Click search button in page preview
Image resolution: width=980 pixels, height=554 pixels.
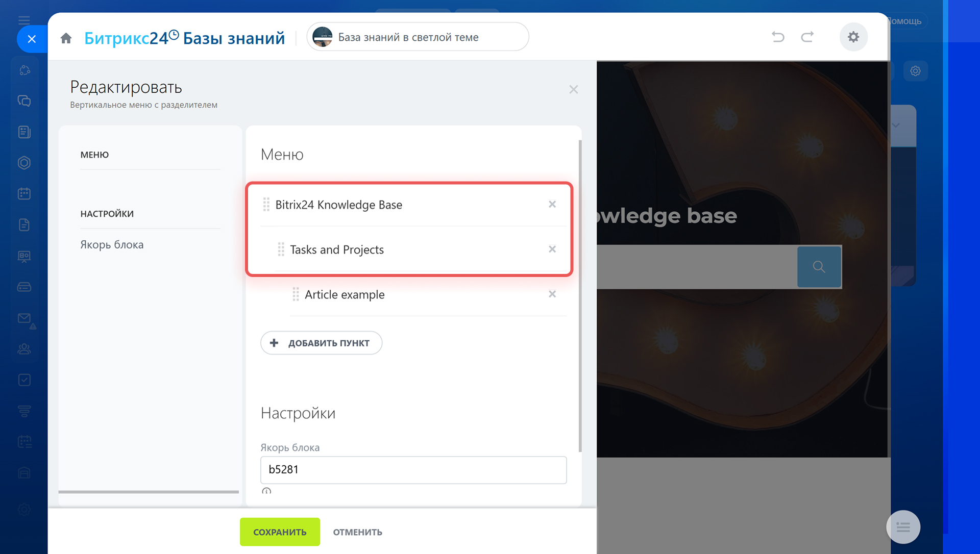pyautogui.click(x=819, y=266)
